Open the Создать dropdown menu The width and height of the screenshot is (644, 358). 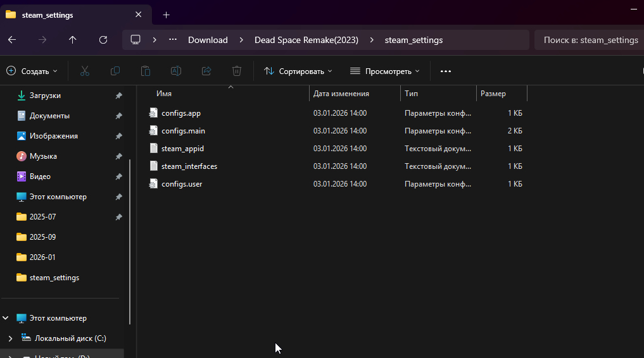(x=32, y=71)
